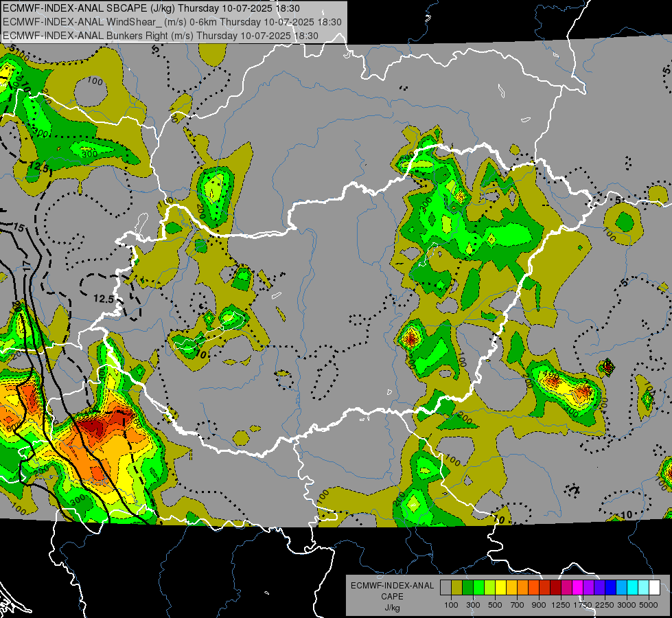Click the Bunkers Right header line

click(161, 36)
